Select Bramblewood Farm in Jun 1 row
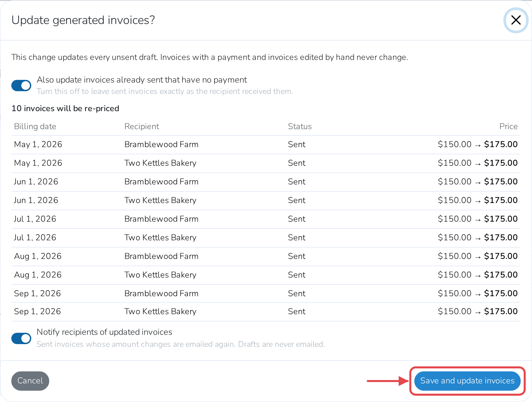The height and width of the screenshot is (402, 532). pyautogui.click(x=161, y=182)
